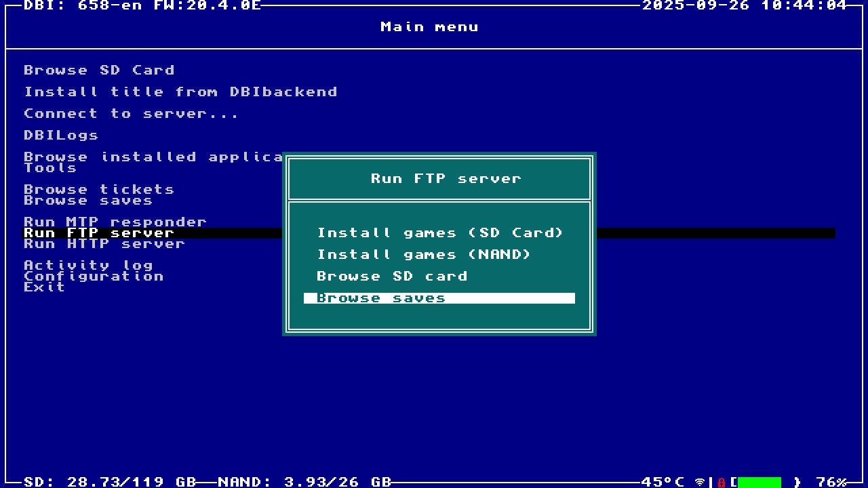868x488 pixels.
Task: Select Browse installed applications entry
Action: click(x=153, y=157)
